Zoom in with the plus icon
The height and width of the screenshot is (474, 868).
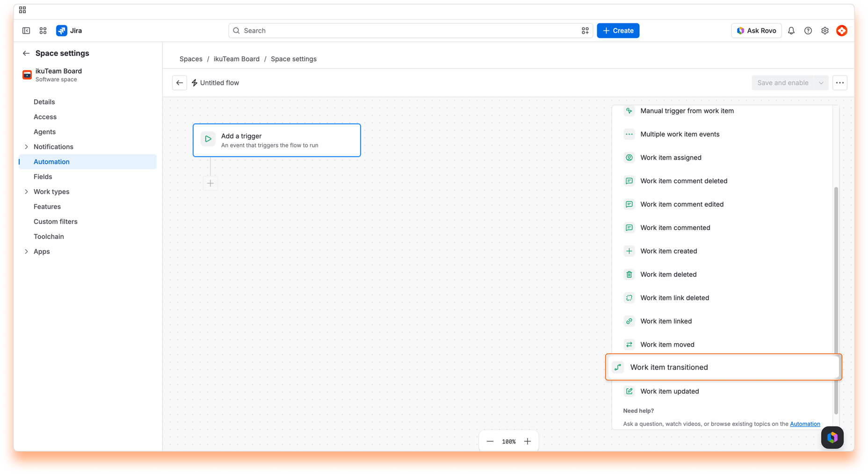click(x=528, y=441)
